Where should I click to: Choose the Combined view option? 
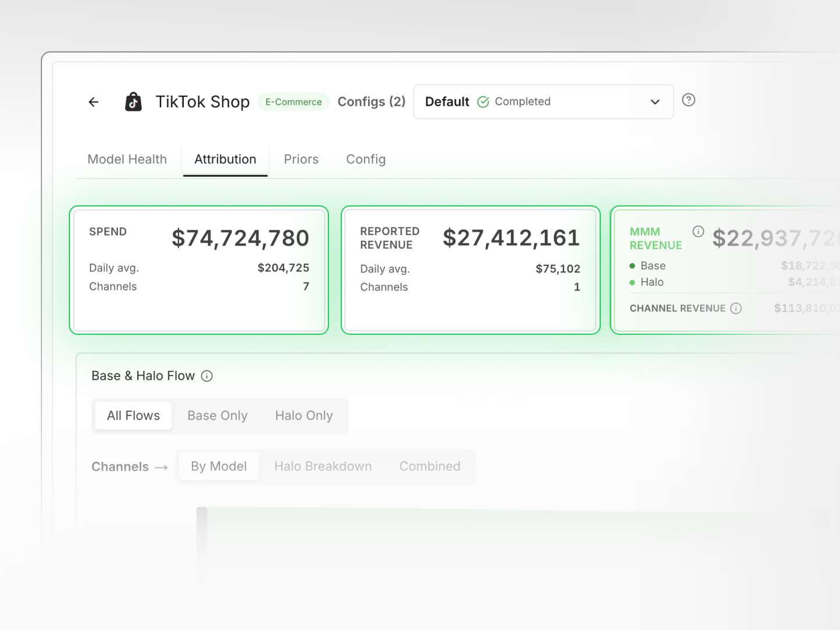pyautogui.click(x=430, y=467)
